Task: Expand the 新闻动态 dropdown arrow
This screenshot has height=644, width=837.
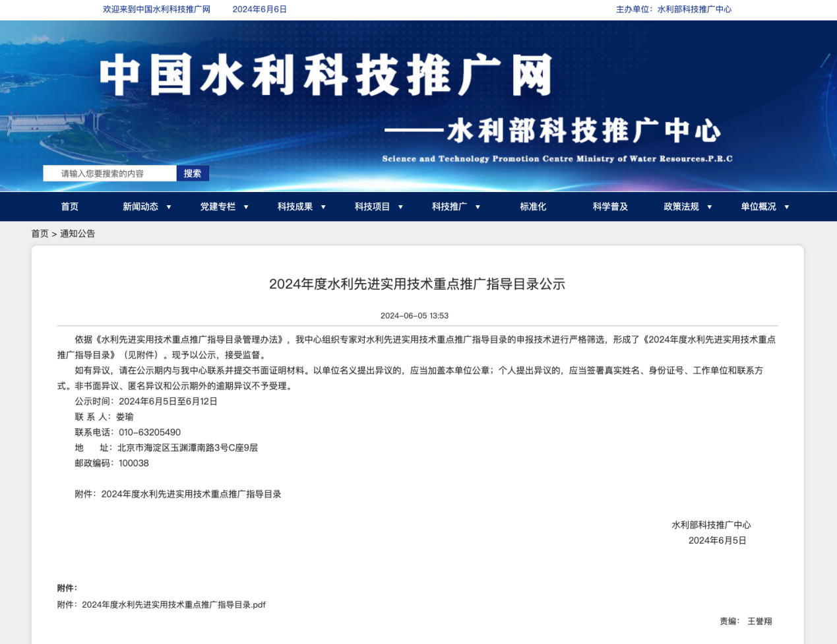Action: (x=169, y=207)
